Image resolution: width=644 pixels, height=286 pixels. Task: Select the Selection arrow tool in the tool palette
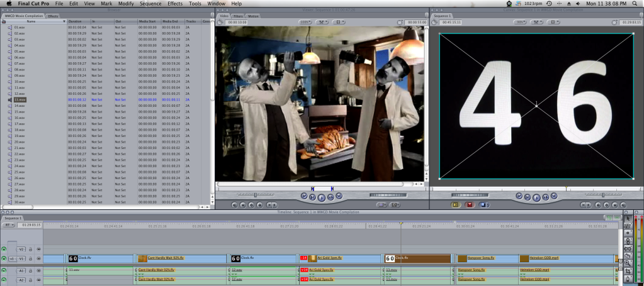click(627, 218)
